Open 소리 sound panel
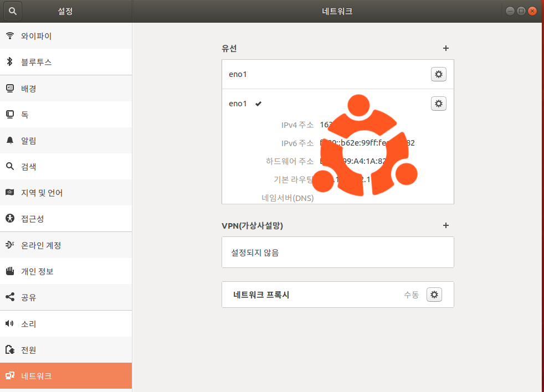 coord(66,324)
